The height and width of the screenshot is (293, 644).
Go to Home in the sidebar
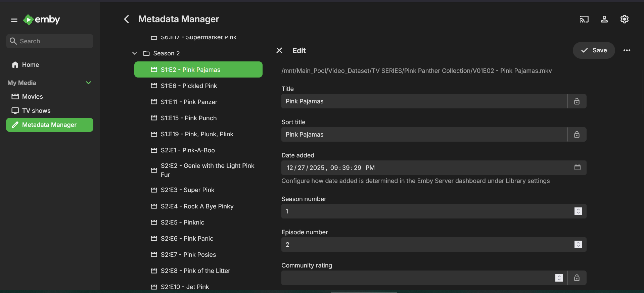pyautogui.click(x=30, y=65)
